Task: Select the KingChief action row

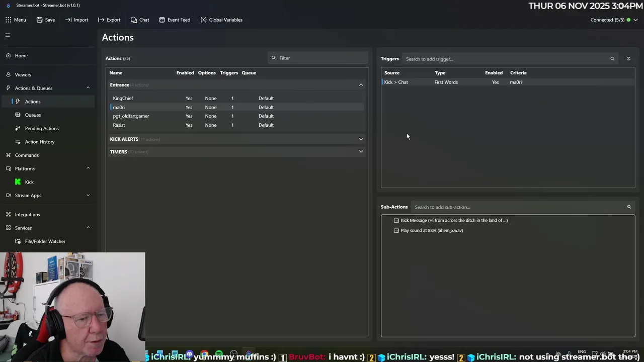Action: 236,98
